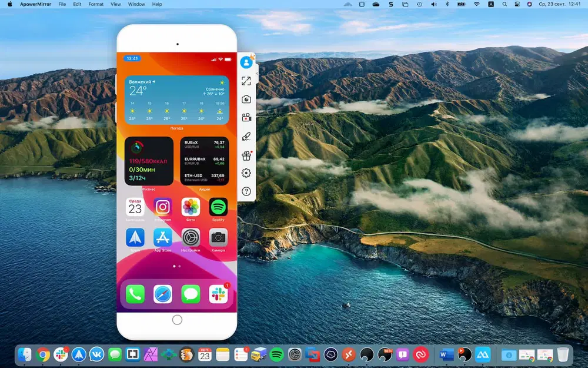The height and width of the screenshot is (368, 588).
Task: Open Maps on the mirrored iPhone
Action: click(135, 239)
